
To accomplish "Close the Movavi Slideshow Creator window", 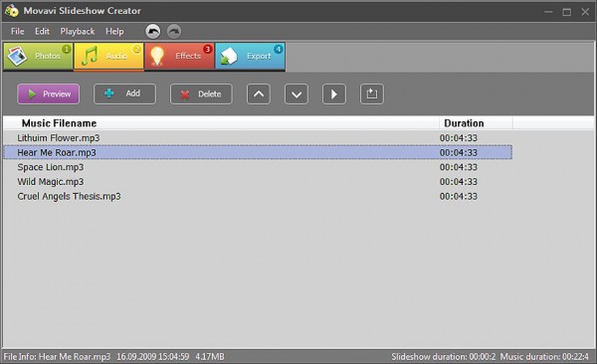I will 585,12.
